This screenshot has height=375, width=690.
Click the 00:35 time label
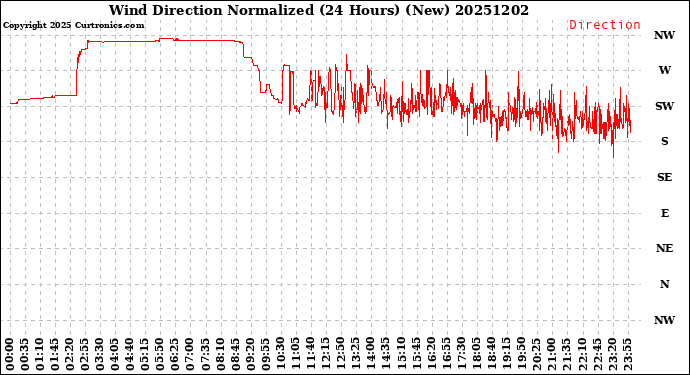[x=25, y=354]
